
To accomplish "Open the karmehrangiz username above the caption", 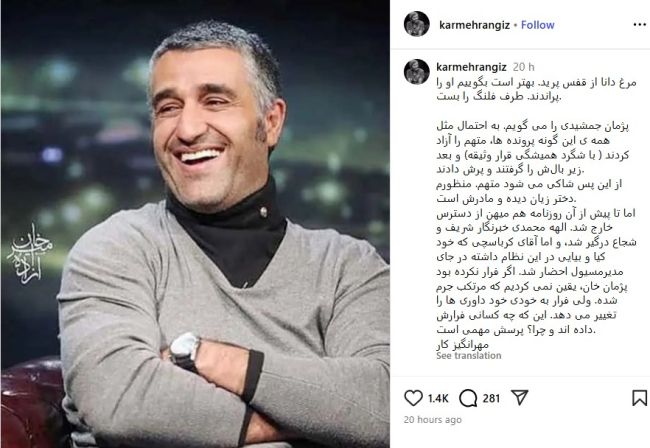I will (x=471, y=67).
